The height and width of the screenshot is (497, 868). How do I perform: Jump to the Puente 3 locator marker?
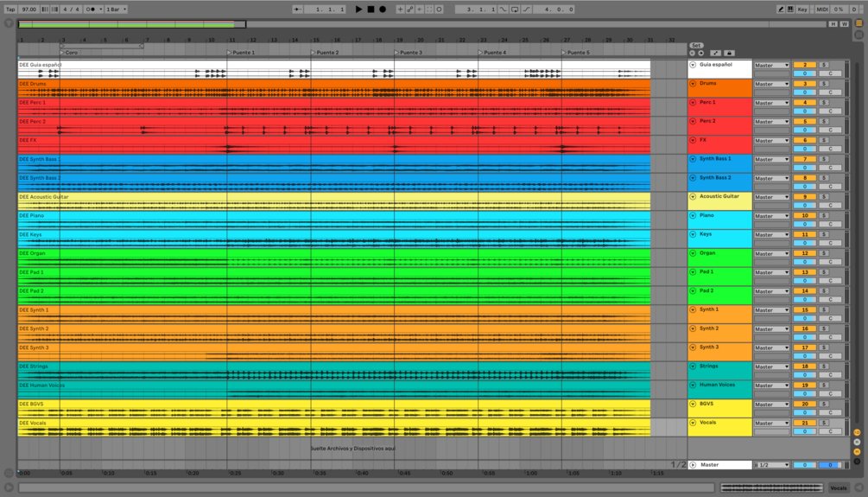[409, 53]
